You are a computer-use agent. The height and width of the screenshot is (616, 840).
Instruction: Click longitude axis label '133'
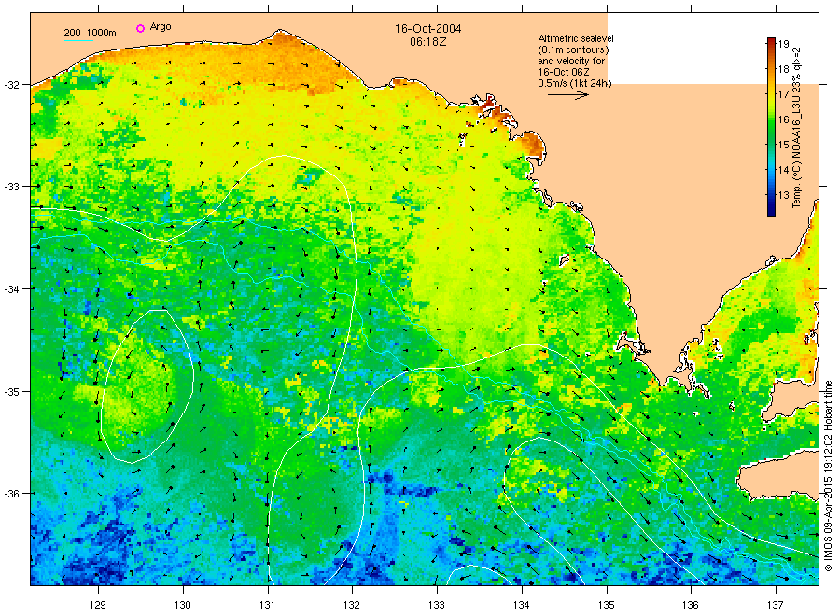pyautogui.click(x=437, y=605)
